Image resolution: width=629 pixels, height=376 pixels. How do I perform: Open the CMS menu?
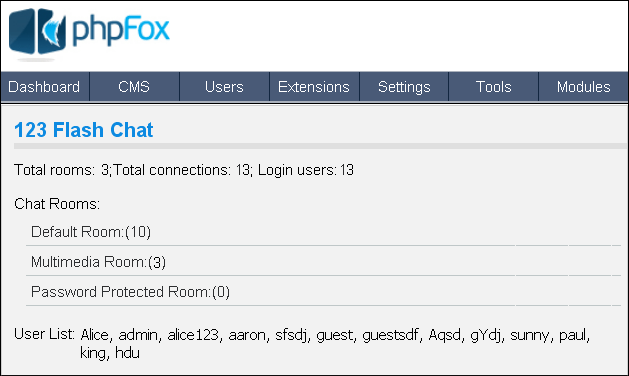point(134,87)
